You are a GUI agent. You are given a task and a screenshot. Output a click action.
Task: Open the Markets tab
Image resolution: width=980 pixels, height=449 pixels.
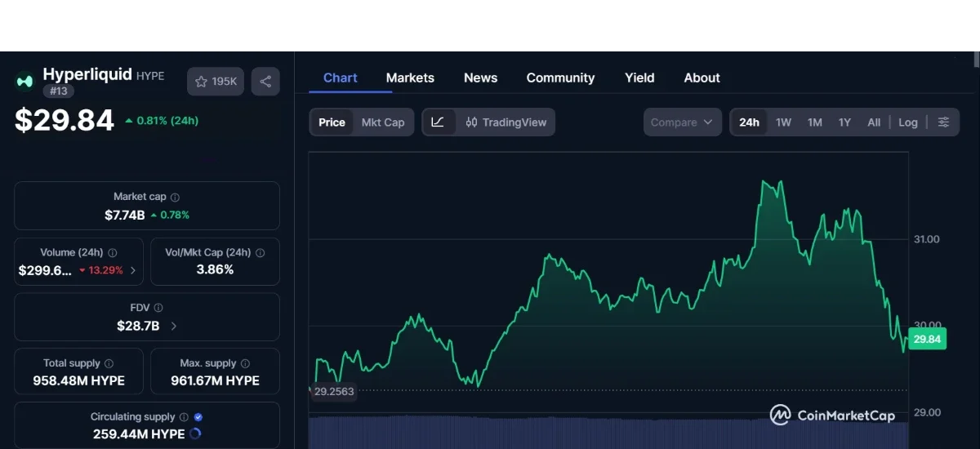(410, 78)
